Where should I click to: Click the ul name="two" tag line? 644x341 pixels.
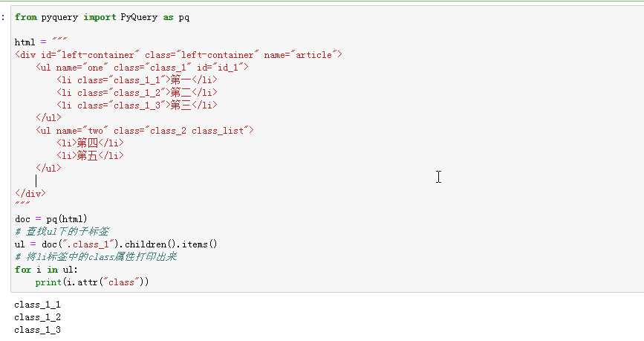(x=145, y=131)
